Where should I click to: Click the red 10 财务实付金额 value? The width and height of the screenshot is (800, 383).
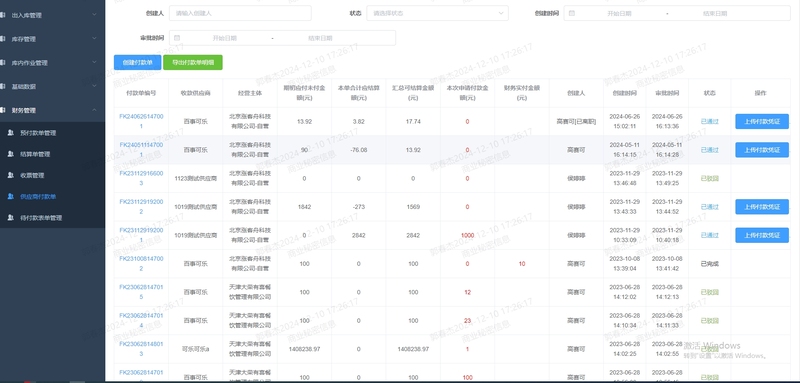click(521, 264)
